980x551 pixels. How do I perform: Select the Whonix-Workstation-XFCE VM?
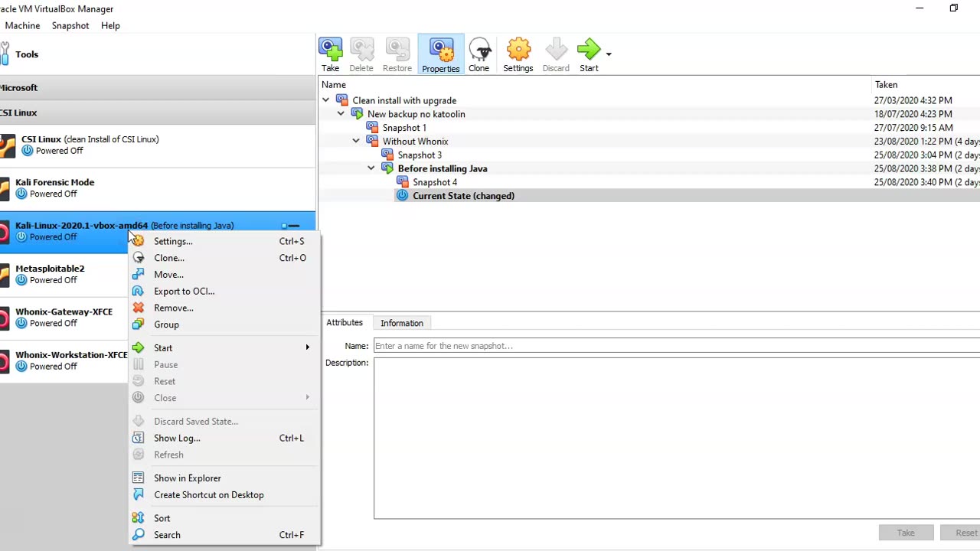point(64,360)
